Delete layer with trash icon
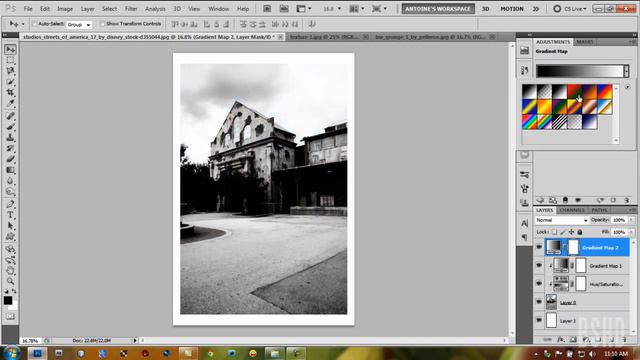 tap(624, 340)
